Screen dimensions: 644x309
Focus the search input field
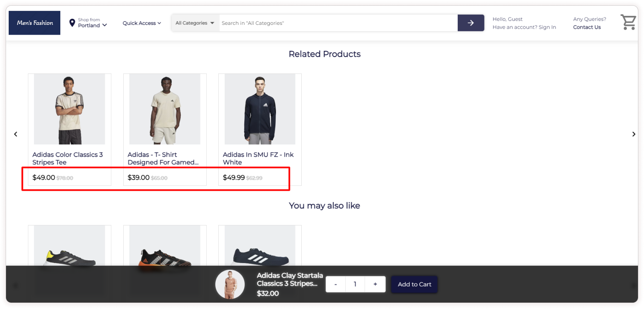pyautogui.click(x=338, y=23)
